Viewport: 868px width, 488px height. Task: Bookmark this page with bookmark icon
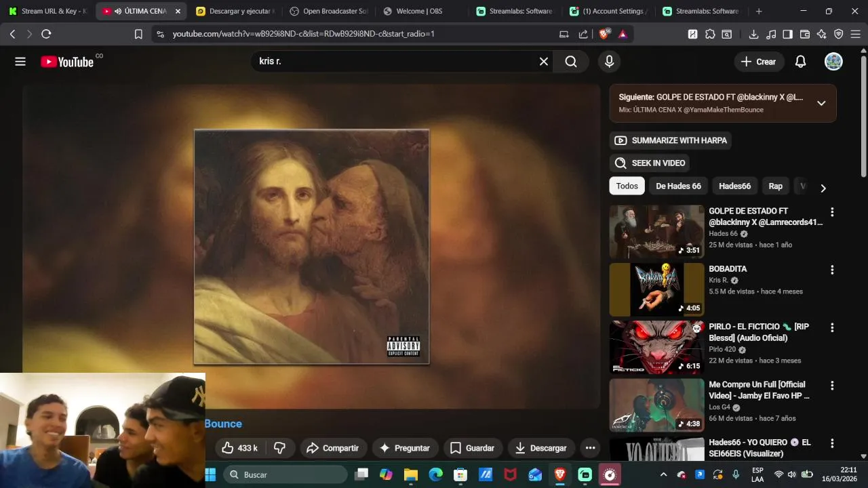click(x=138, y=34)
